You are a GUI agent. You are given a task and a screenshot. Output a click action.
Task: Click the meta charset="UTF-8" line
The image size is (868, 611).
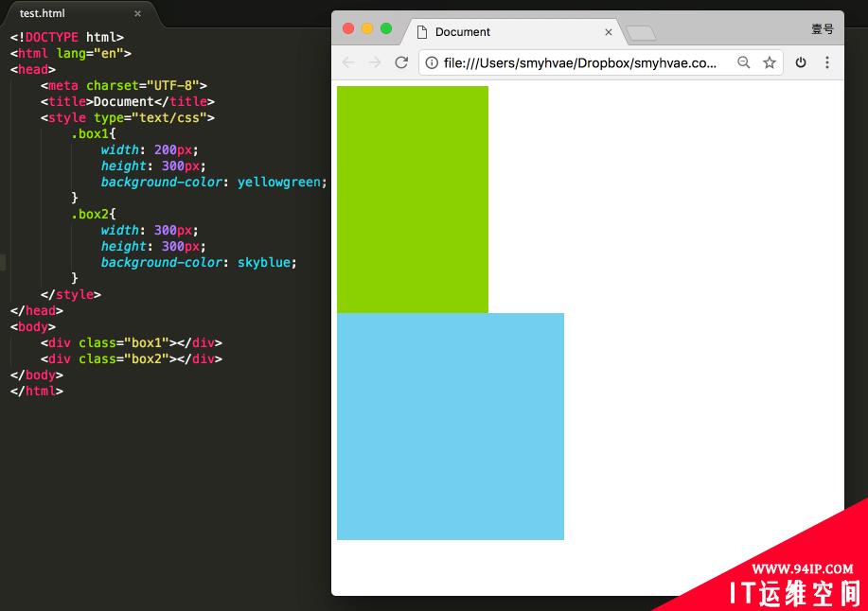[x=123, y=85]
